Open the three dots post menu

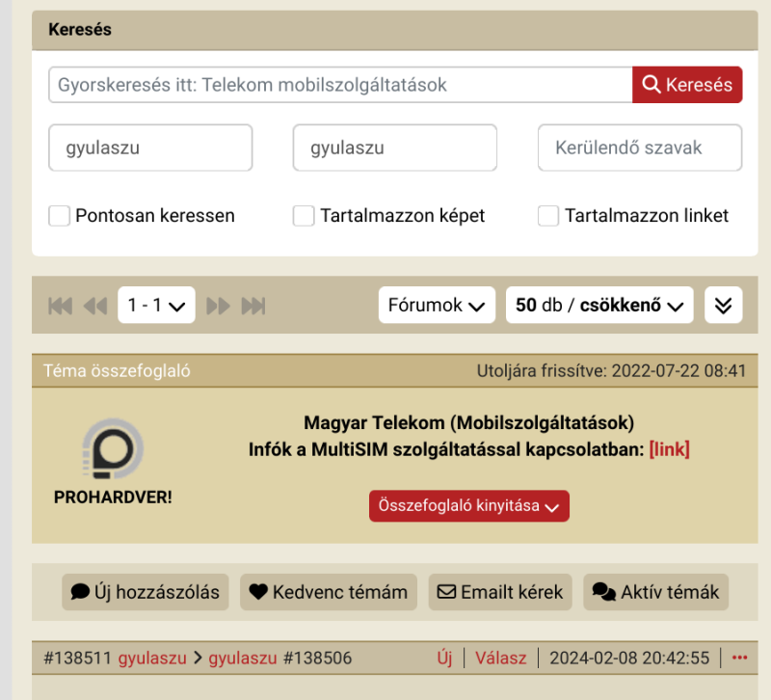tap(739, 658)
